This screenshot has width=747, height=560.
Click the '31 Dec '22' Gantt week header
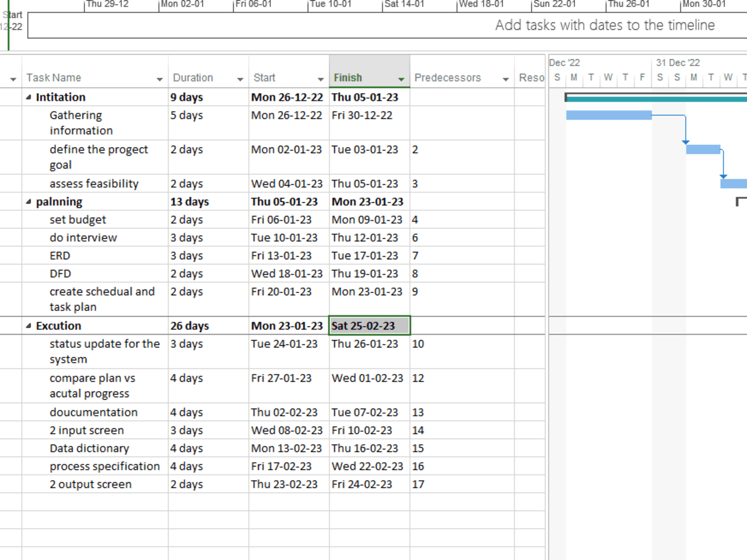(x=678, y=63)
